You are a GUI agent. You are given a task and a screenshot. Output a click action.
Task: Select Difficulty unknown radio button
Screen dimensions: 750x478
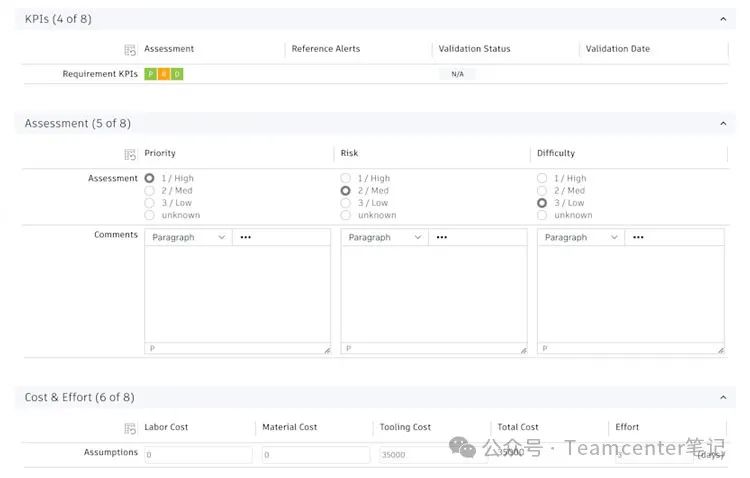[542, 215]
